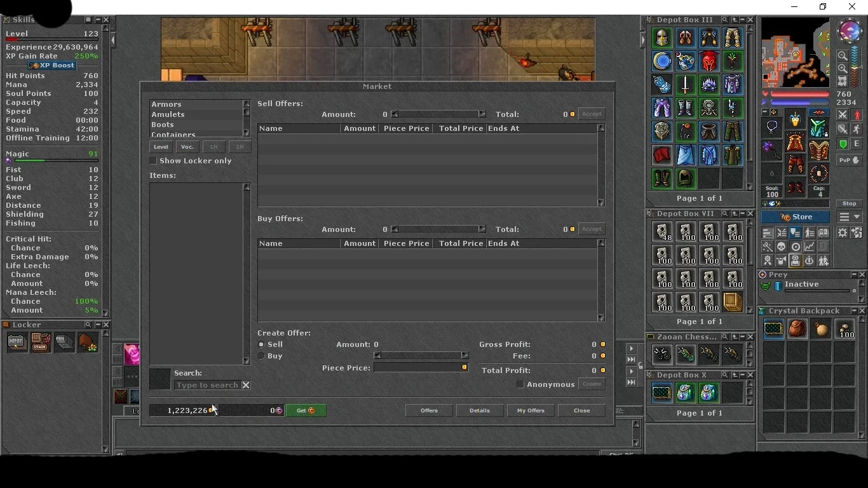The height and width of the screenshot is (488, 868).
Task: Tick the Anonymous checkbox
Action: point(520,384)
